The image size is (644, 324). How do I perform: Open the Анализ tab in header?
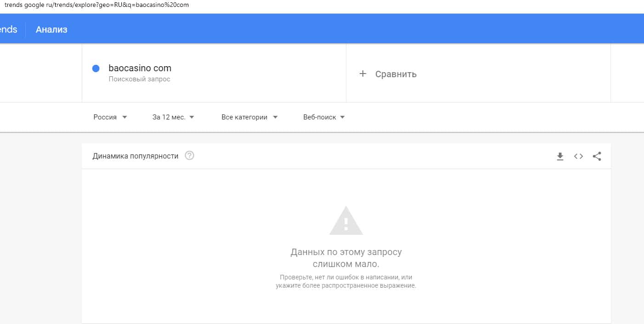(51, 29)
